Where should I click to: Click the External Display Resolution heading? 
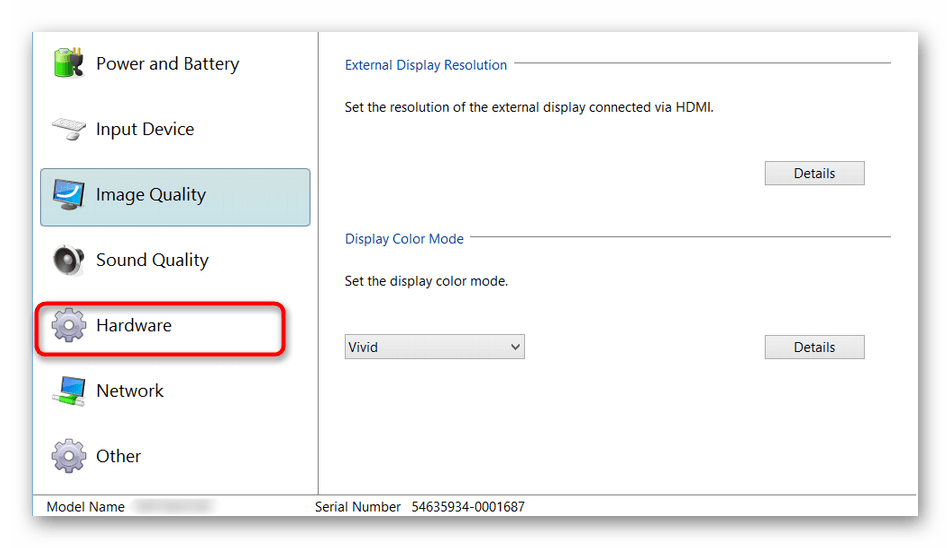426,65
